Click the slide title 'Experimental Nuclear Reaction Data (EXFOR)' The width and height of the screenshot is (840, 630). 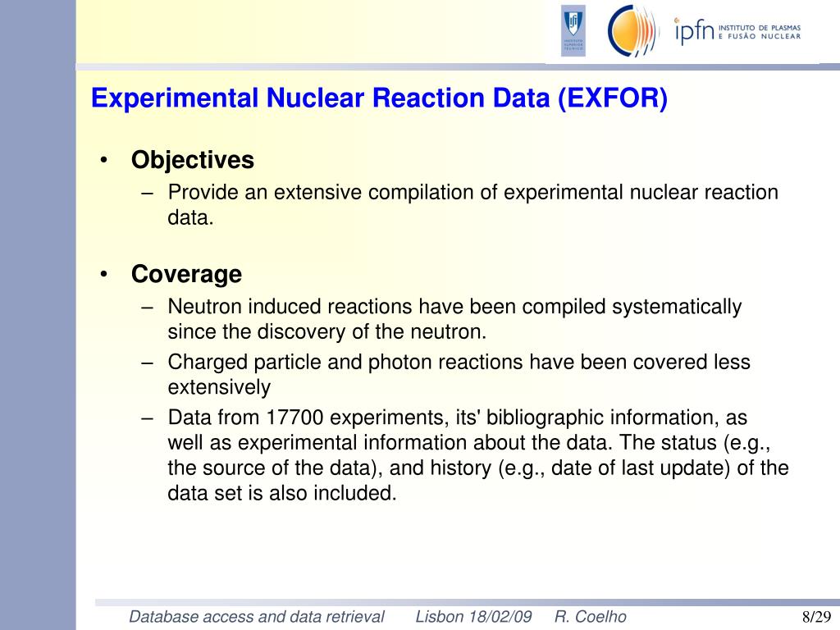[x=379, y=98]
